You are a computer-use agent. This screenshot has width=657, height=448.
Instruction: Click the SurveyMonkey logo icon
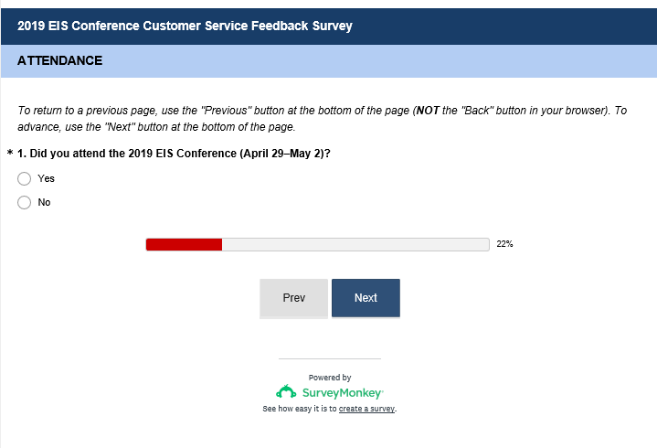click(285, 392)
